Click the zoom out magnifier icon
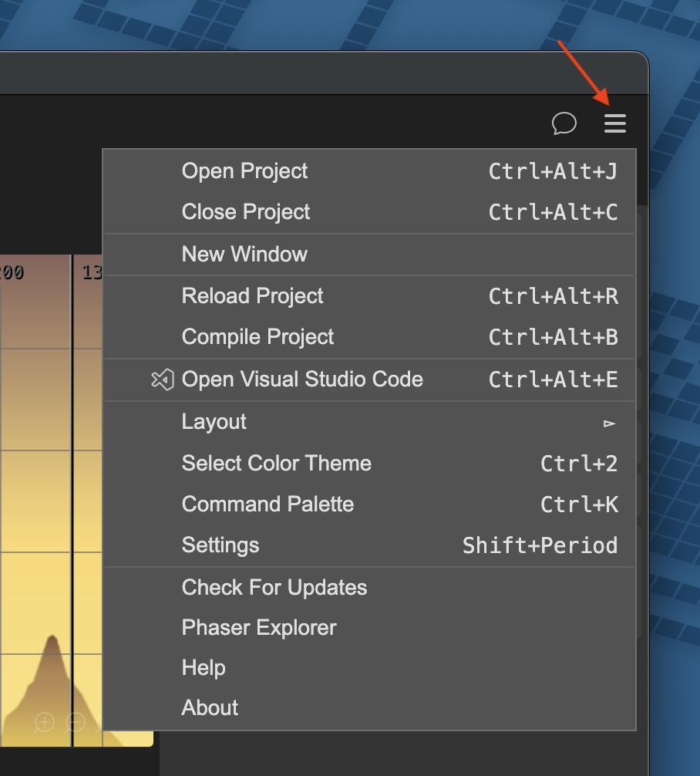The width and height of the screenshot is (700, 776). coord(75,722)
